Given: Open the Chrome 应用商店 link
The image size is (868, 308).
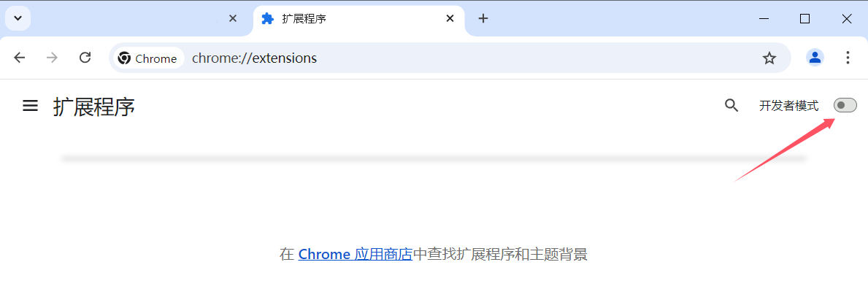Looking at the screenshot, I should coord(355,255).
